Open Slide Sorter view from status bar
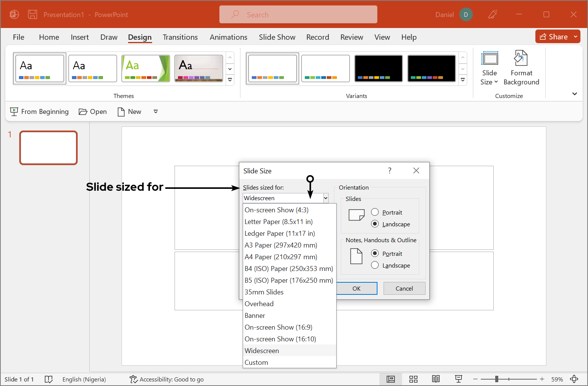 click(413, 379)
